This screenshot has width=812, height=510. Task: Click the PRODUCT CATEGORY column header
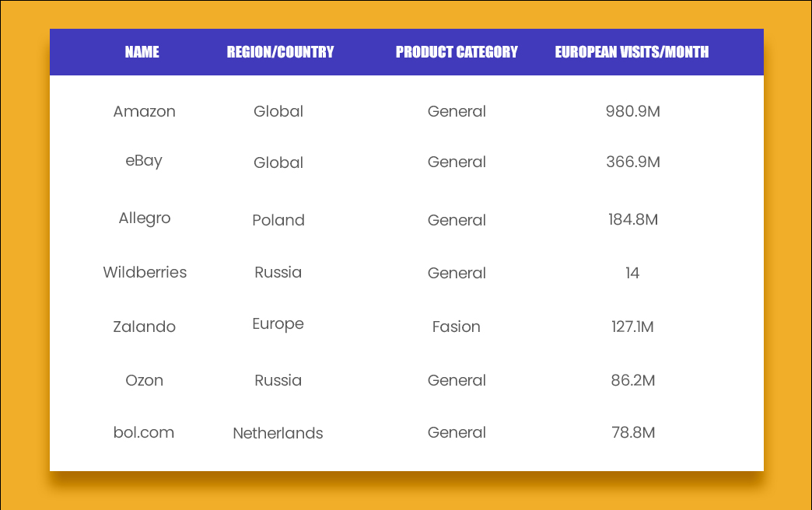coord(457,52)
